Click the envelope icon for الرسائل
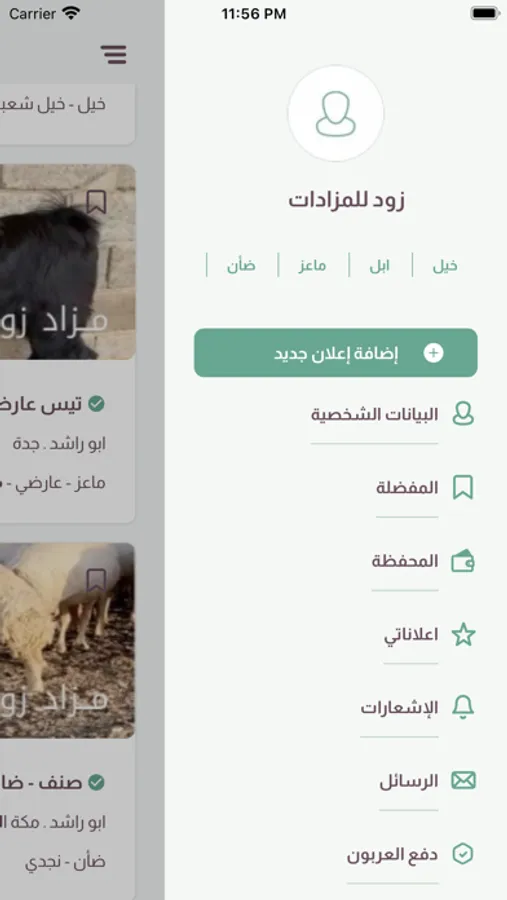The width and height of the screenshot is (507, 900). click(x=463, y=781)
